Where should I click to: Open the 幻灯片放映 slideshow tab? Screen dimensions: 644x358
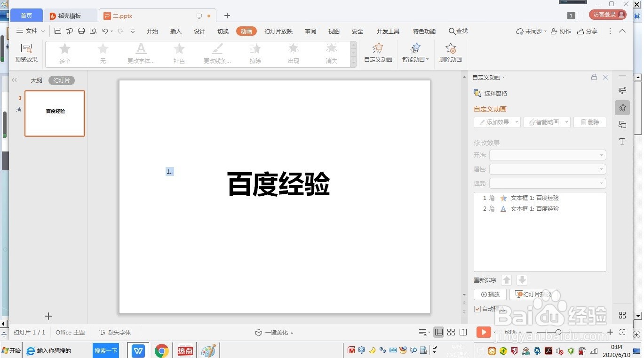point(278,31)
